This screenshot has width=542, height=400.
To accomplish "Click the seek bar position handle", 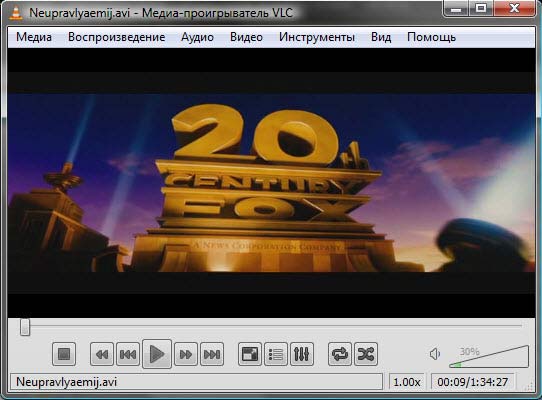I will click(x=25, y=327).
